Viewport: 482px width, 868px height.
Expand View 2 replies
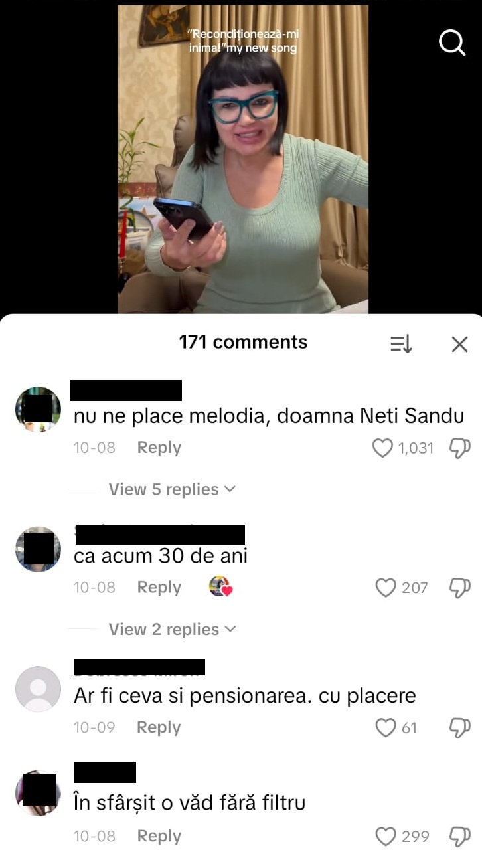(172, 629)
